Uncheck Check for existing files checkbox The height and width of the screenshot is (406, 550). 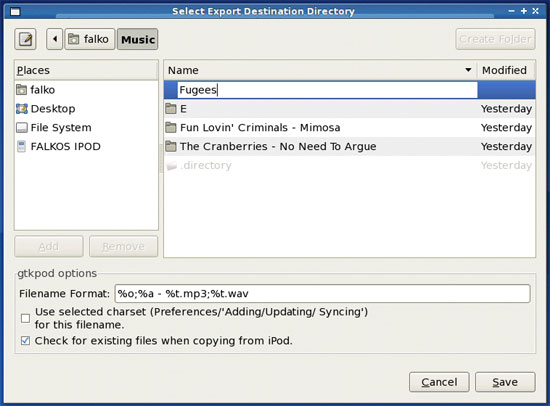(x=25, y=340)
